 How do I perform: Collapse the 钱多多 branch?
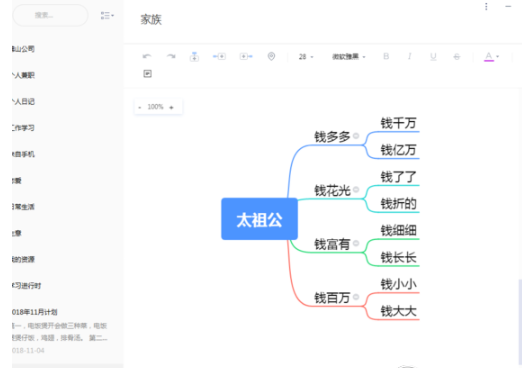pyautogui.click(x=356, y=136)
